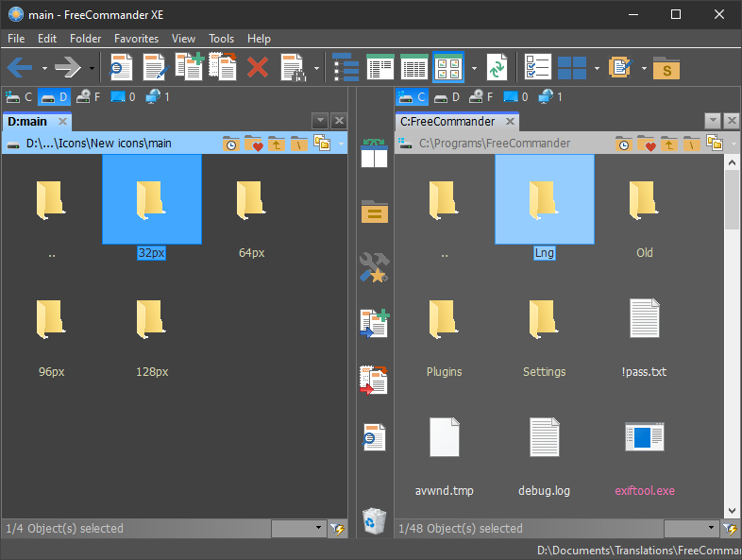Click the Move files toolbar icon
This screenshot has height=560, width=742.
(x=223, y=67)
